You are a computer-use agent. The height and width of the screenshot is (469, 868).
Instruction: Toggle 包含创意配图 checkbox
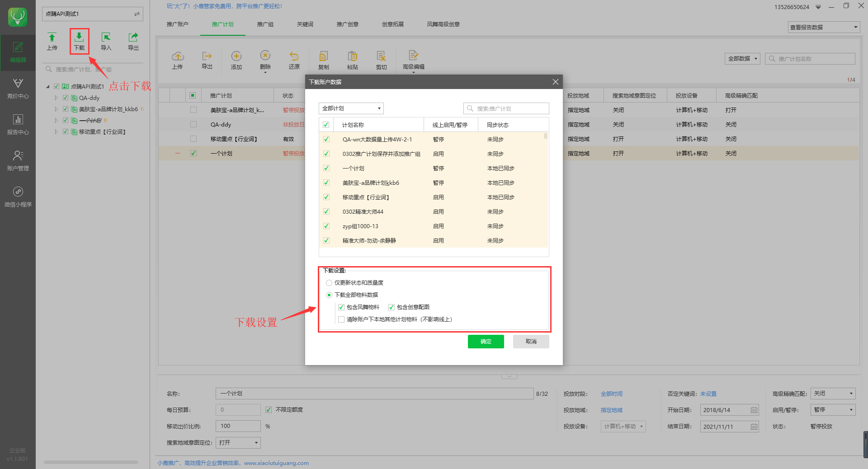click(392, 307)
